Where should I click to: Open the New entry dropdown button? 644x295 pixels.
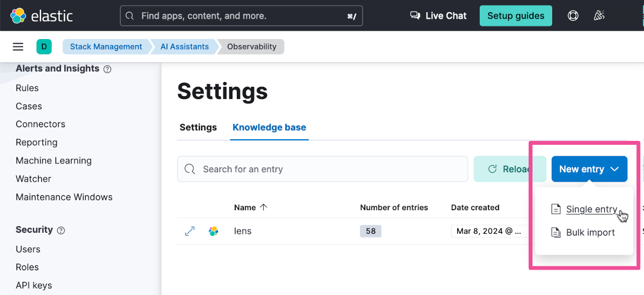click(x=589, y=169)
